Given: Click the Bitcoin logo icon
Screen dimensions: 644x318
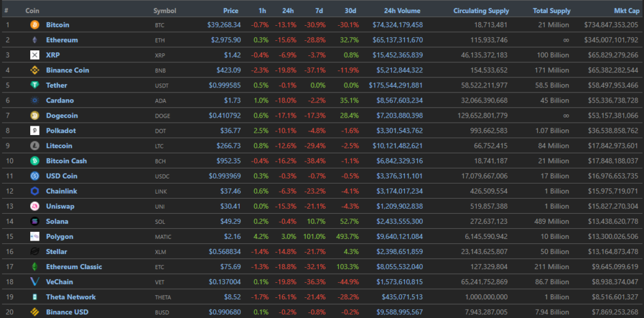Looking at the screenshot, I should [x=35, y=25].
